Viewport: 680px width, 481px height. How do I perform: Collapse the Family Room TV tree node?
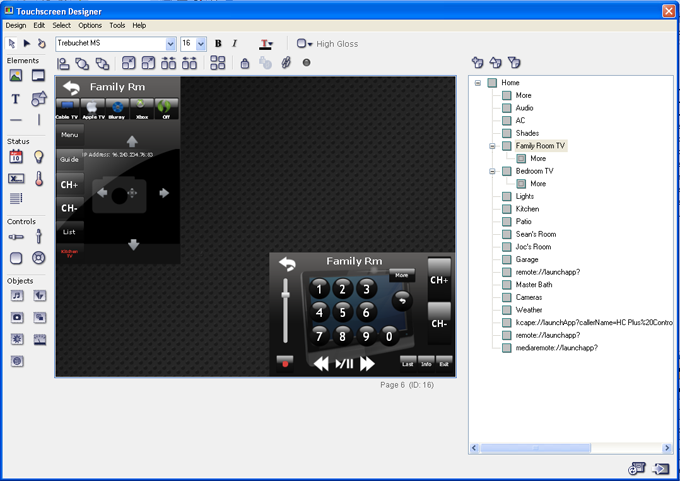[492, 146]
